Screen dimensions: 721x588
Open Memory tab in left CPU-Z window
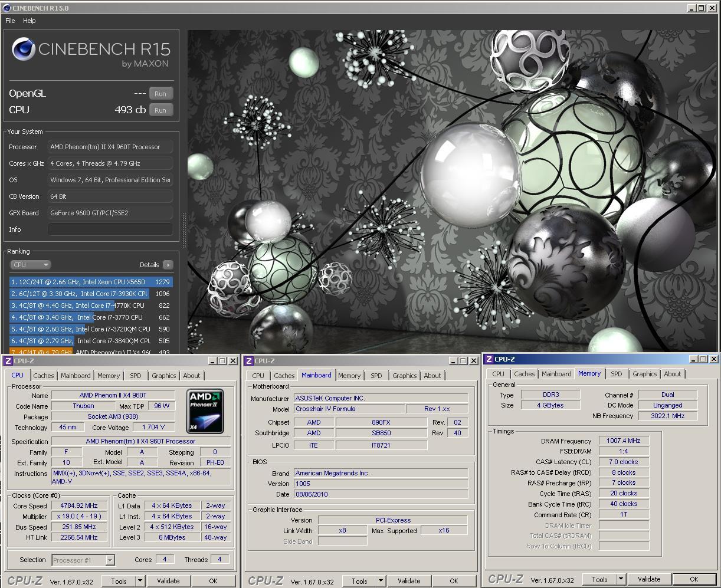point(109,376)
